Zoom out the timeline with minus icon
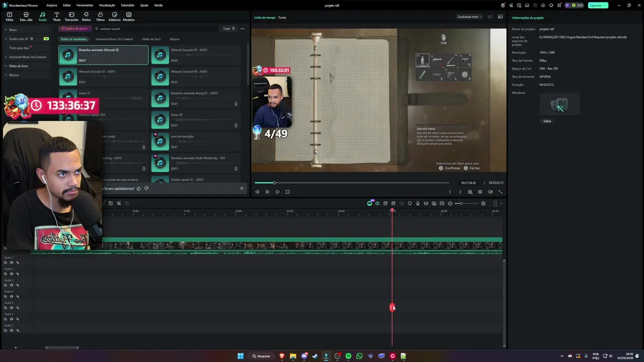 pyautogui.click(x=450, y=204)
